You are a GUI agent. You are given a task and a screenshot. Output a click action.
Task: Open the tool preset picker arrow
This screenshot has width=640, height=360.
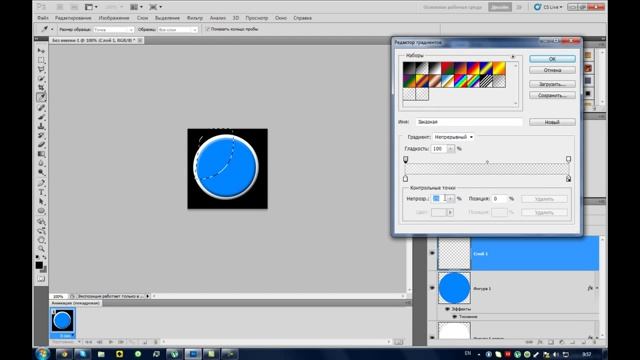tap(52, 29)
